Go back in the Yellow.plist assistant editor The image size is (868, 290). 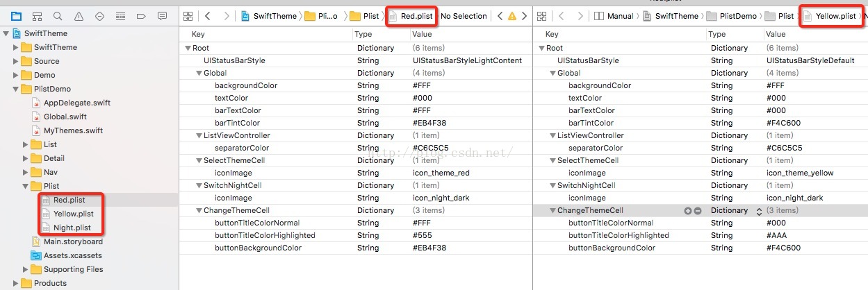click(562, 16)
